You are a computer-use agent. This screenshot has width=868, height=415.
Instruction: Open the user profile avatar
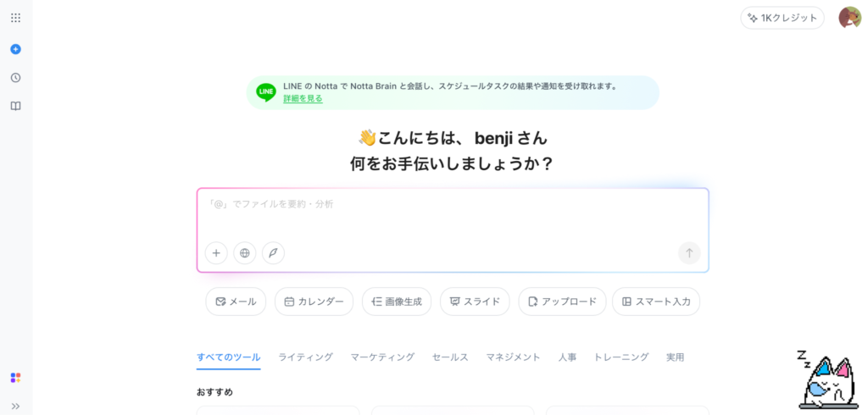click(x=849, y=18)
